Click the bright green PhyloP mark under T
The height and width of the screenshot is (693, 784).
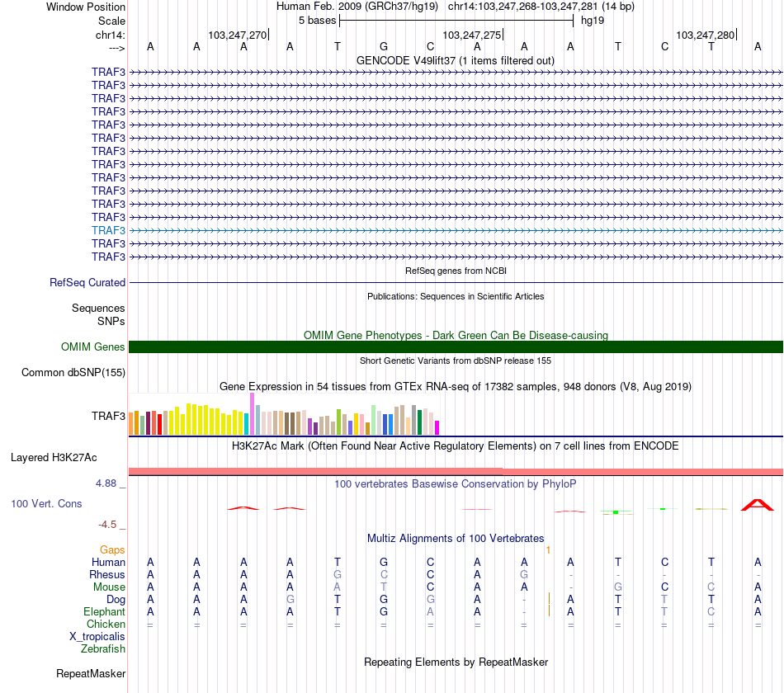pyautogui.click(x=616, y=512)
